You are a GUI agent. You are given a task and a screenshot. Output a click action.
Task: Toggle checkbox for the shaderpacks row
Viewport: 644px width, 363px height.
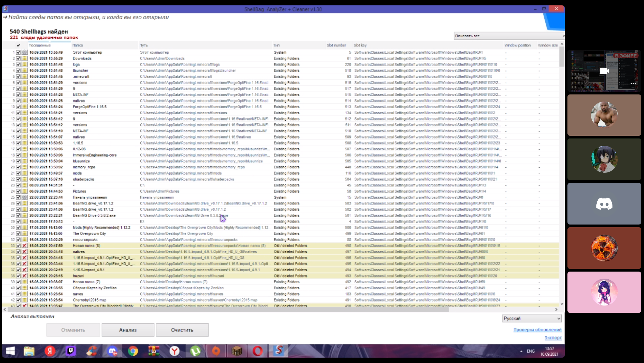(x=18, y=179)
